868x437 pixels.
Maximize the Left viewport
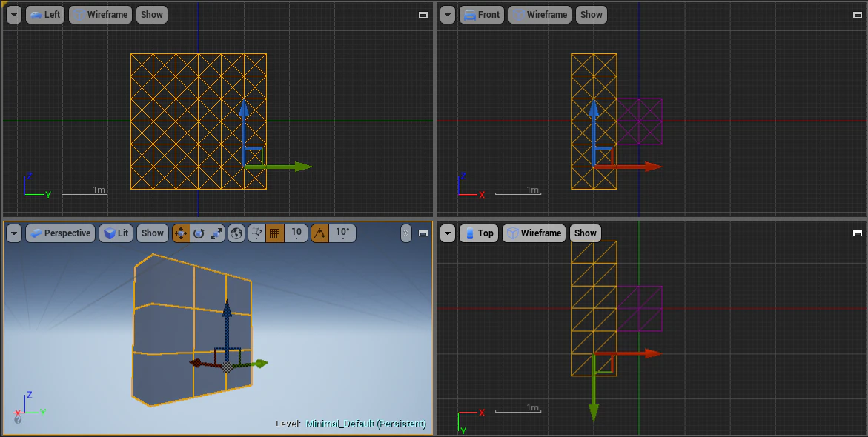pyautogui.click(x=423, y=15)
